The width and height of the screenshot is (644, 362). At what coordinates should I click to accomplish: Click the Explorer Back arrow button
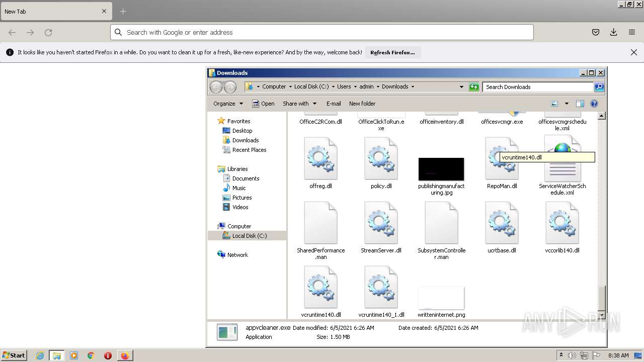[216, 87]
